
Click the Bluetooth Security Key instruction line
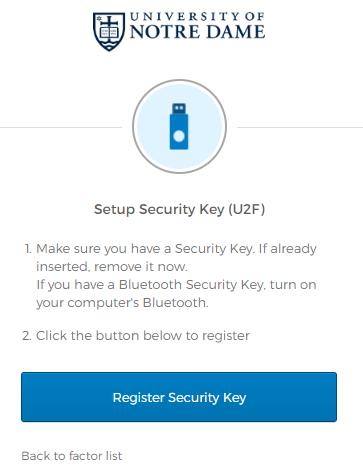(x=176, y=285)
